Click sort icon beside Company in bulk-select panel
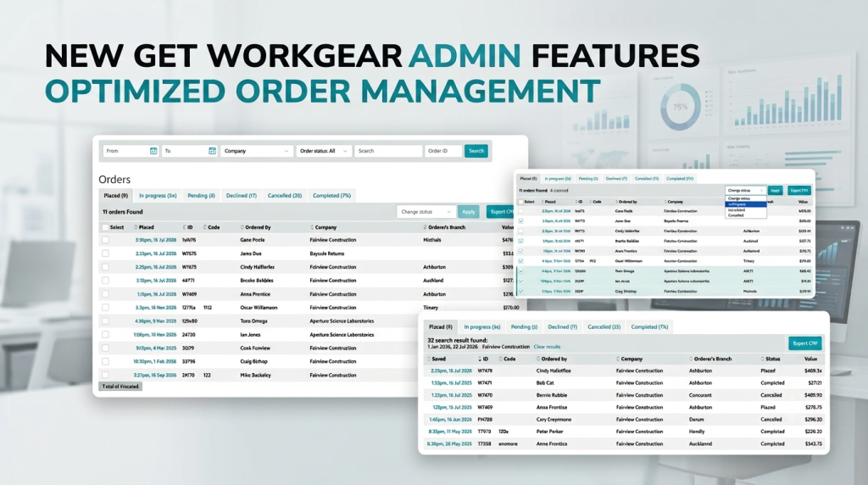This screenshot has height=485, width=868. pos(665,202)
